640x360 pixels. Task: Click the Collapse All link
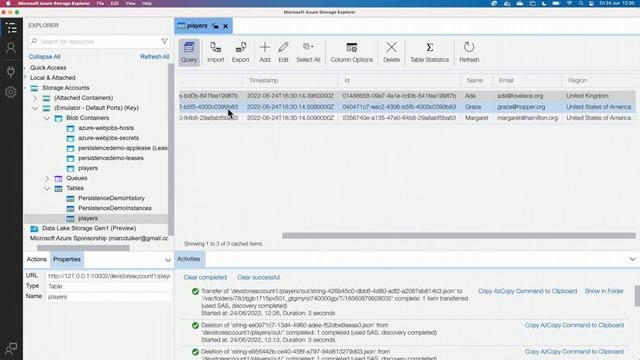tap(44, 57)
